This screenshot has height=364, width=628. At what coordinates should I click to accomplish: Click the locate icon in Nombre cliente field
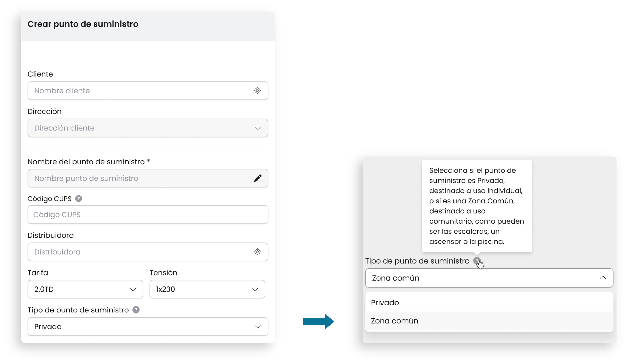click(x=257, y=91)
